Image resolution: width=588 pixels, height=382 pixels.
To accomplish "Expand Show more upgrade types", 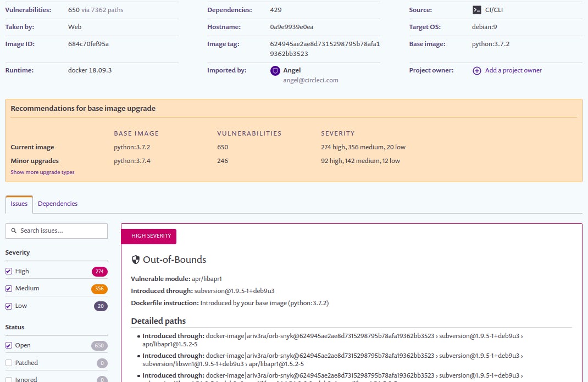I will pyautogui.click(x=42, y=172).
